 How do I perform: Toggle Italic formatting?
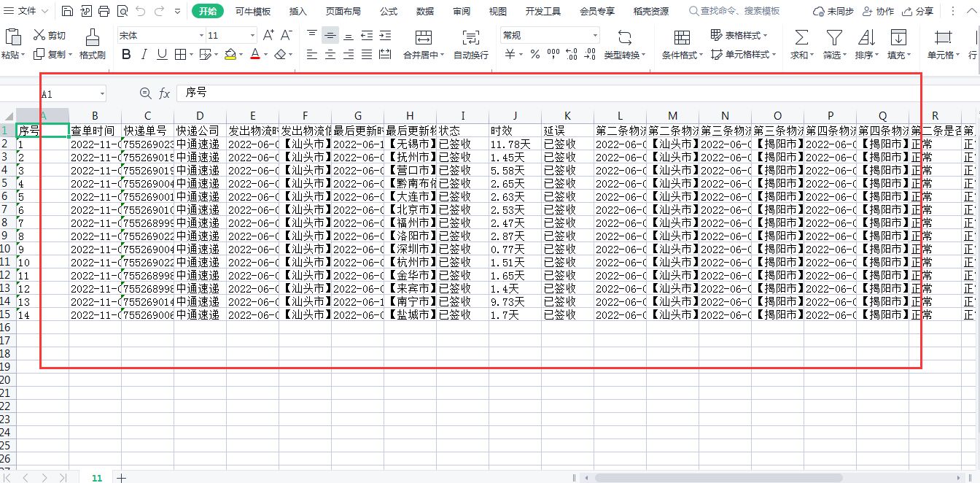144,55
